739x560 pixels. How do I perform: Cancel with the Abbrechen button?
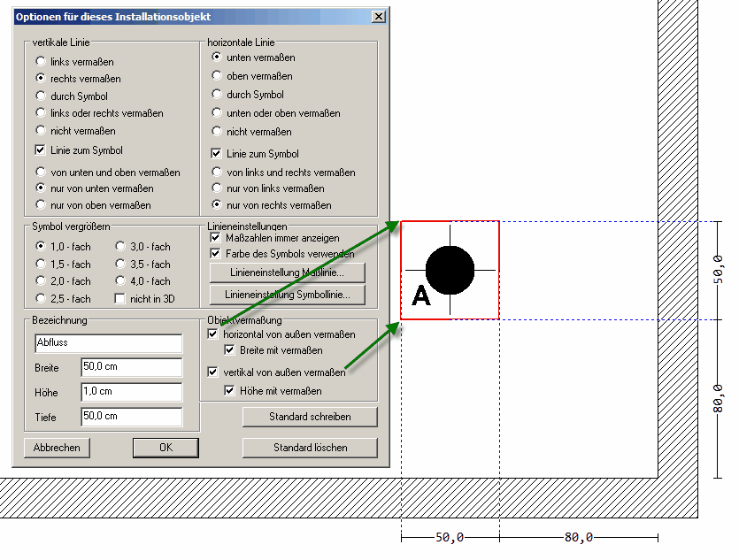click(58, 448)
